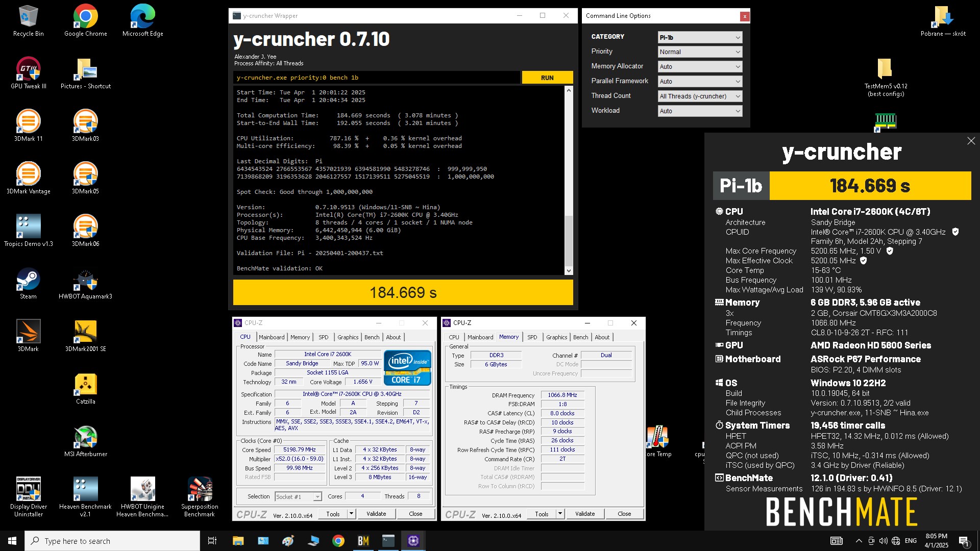Select Superposition Benchmark desktop icon
980x551 pixels.
pyautogui.click(x=200, y=497)
